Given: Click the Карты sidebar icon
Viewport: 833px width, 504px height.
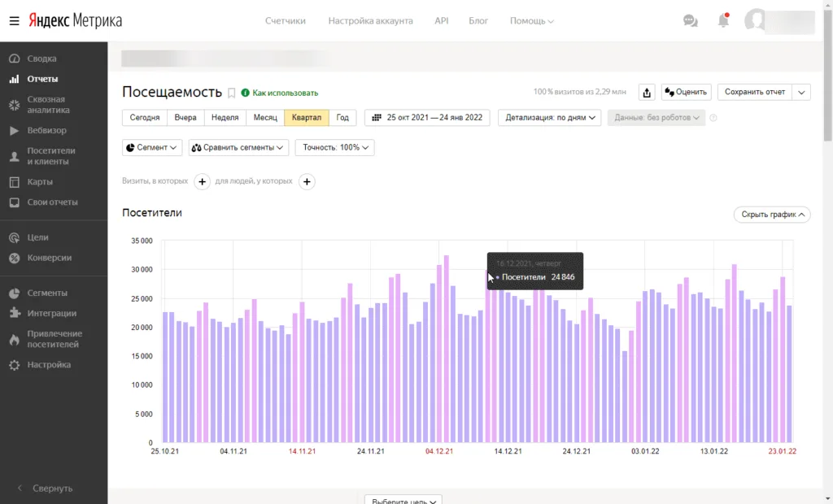Looking at the screenshot, I should point(15,182).
